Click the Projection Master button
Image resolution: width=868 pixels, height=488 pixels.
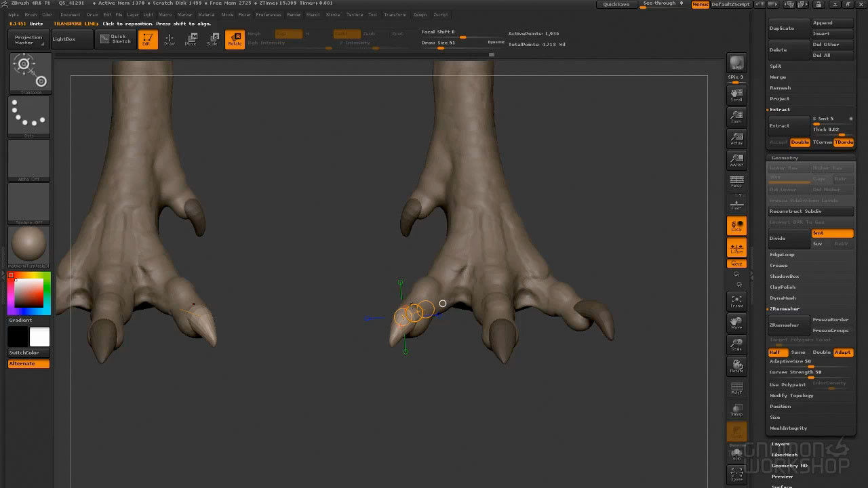coord(28,40)
